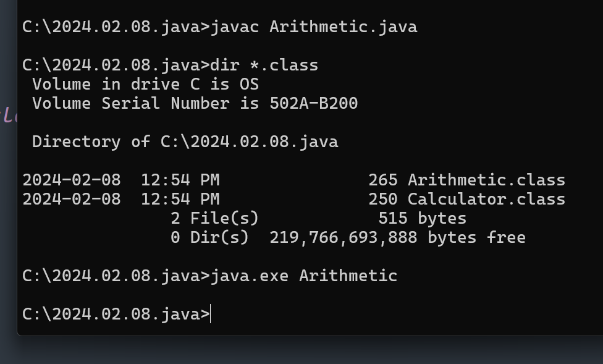603x364 pixels.
Task: Click '219,766,693,888 bytes free' text
Action: coord(397,238)
